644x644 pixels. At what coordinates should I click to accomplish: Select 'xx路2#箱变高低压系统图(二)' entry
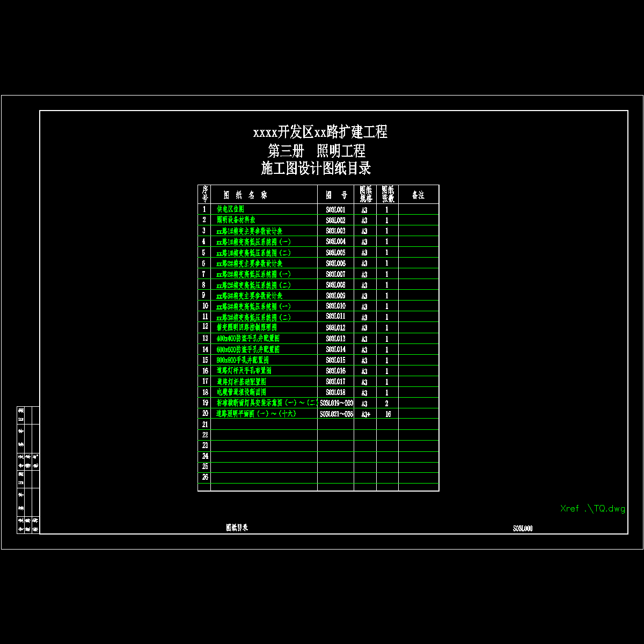click(254, 285)
